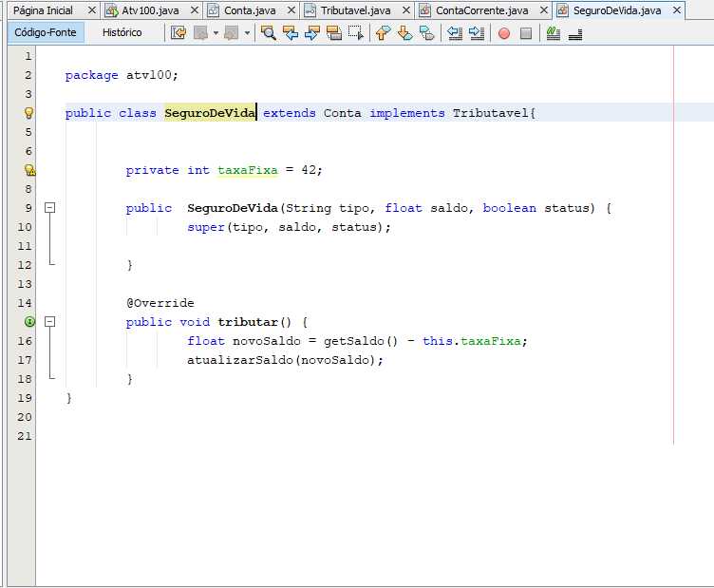Uncomment the selected lines

(575, 33)
